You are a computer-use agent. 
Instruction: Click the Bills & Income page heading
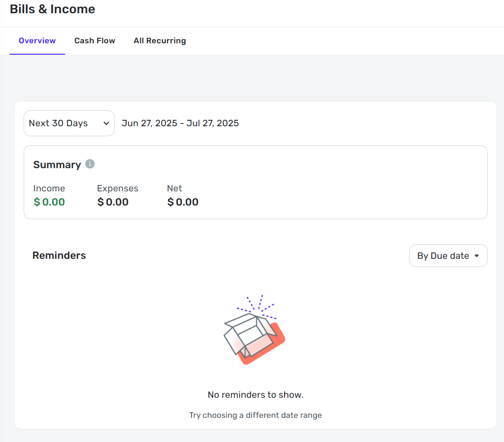(52, 9)
